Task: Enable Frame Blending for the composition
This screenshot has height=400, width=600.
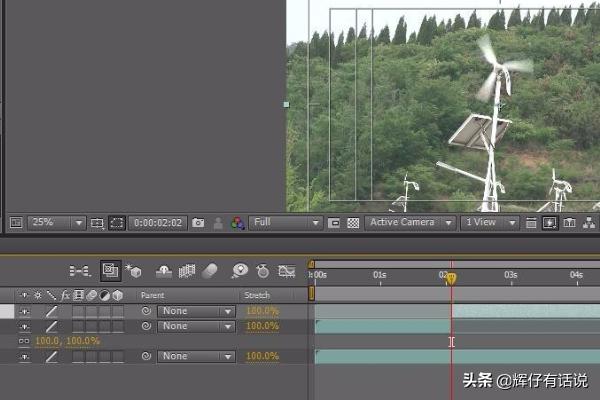Action: click(187, 271)
